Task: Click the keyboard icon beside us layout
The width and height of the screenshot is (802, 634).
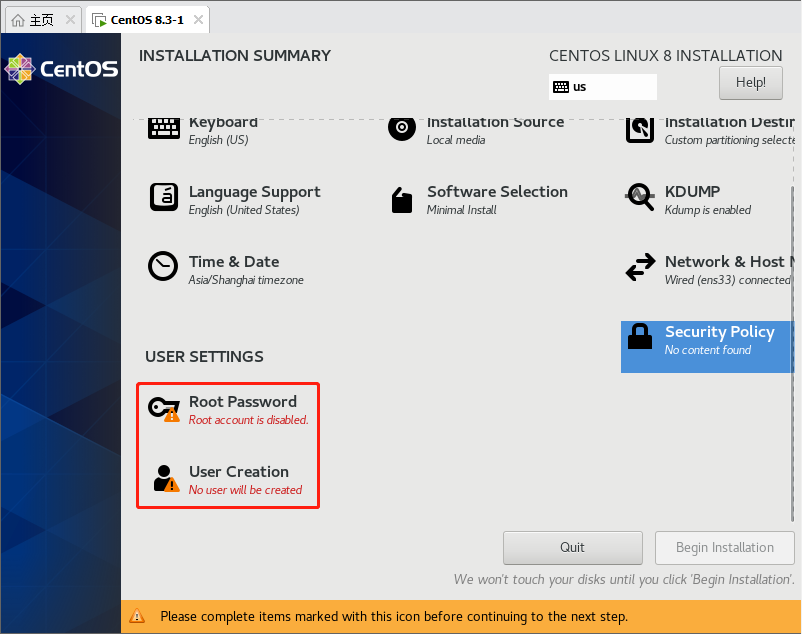Action: click(x=561, y=87)
